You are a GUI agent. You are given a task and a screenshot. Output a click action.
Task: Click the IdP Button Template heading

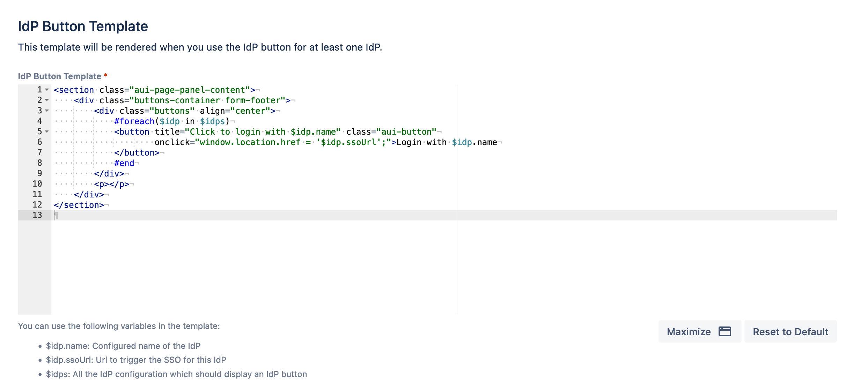tap(83, 25)
